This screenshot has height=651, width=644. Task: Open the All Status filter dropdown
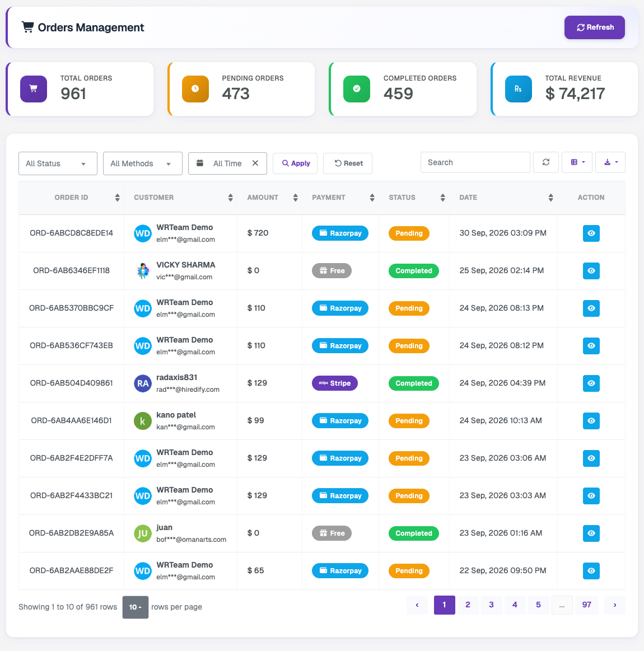click(x=58, y=163)
